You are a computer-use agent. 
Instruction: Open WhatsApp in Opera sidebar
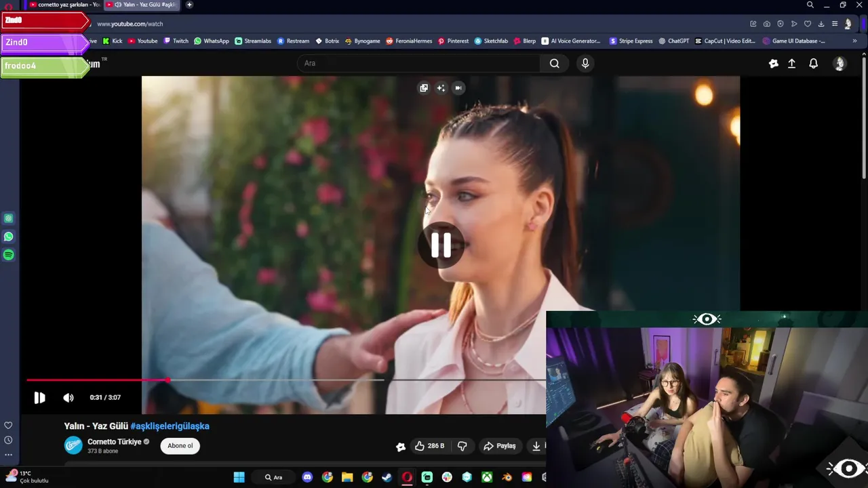(x=8, y=237)
